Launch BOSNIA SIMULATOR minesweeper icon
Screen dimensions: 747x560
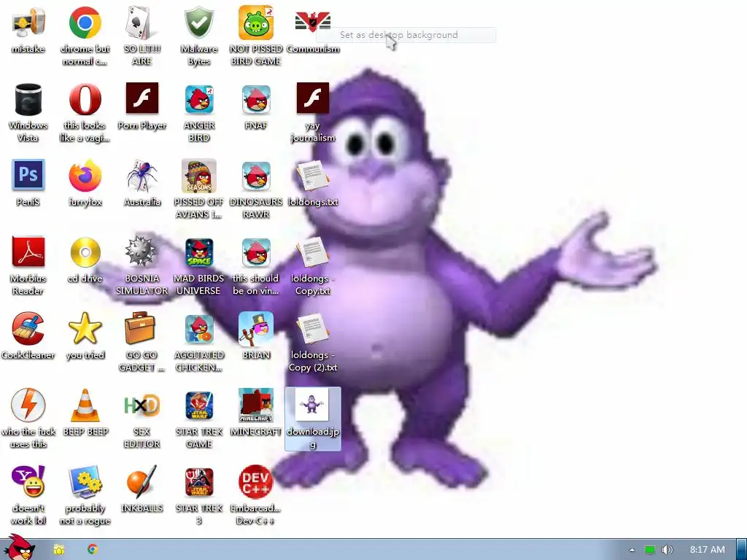[x=142, y=252]
